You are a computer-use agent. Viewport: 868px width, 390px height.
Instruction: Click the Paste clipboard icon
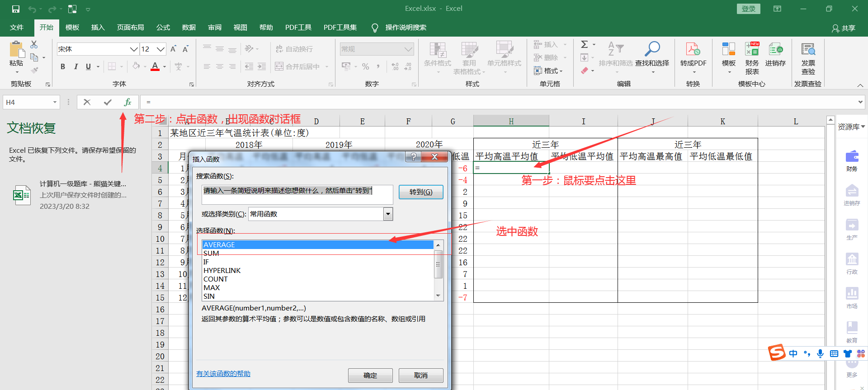17,50
